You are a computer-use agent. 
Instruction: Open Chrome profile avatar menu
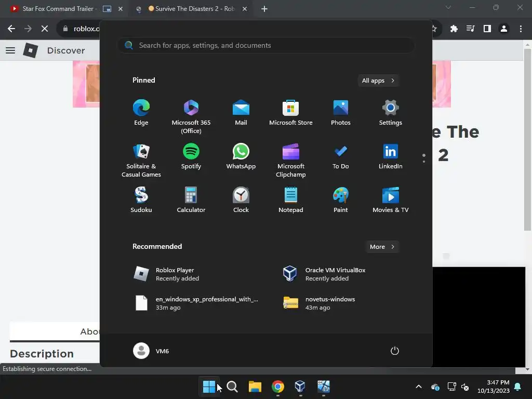coord(504,29)
